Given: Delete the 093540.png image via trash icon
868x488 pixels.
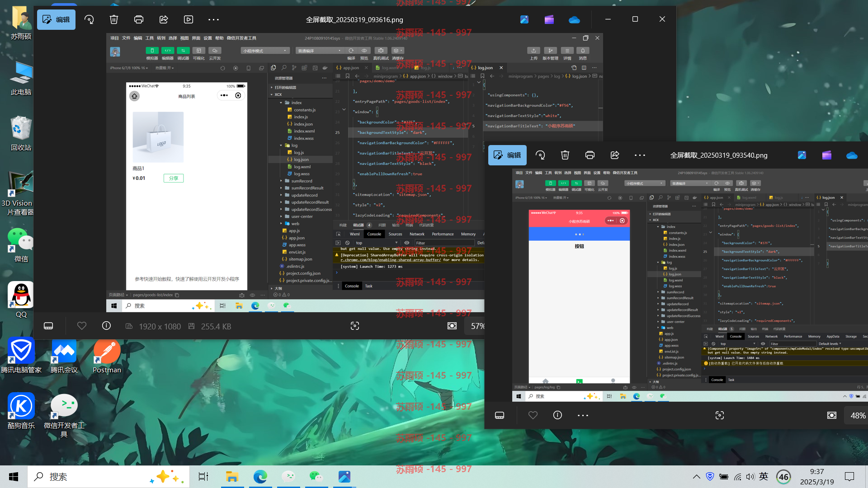Looking at the screenshot, I should tap(565, 155).
